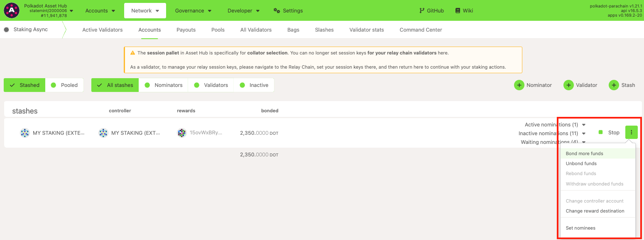Click the Nominator button label
The image size is (644, 240).
tap(539, 85)
